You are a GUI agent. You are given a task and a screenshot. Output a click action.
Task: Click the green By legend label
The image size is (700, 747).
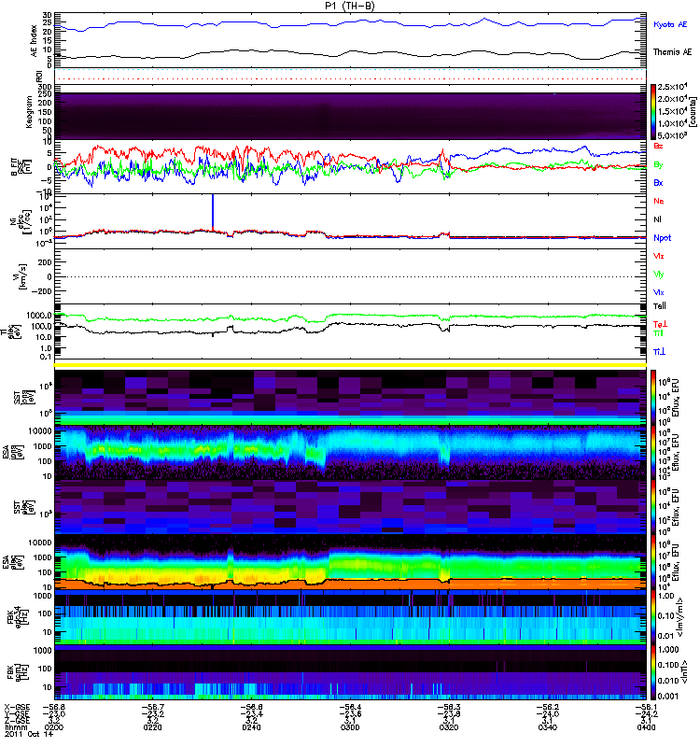658,164
